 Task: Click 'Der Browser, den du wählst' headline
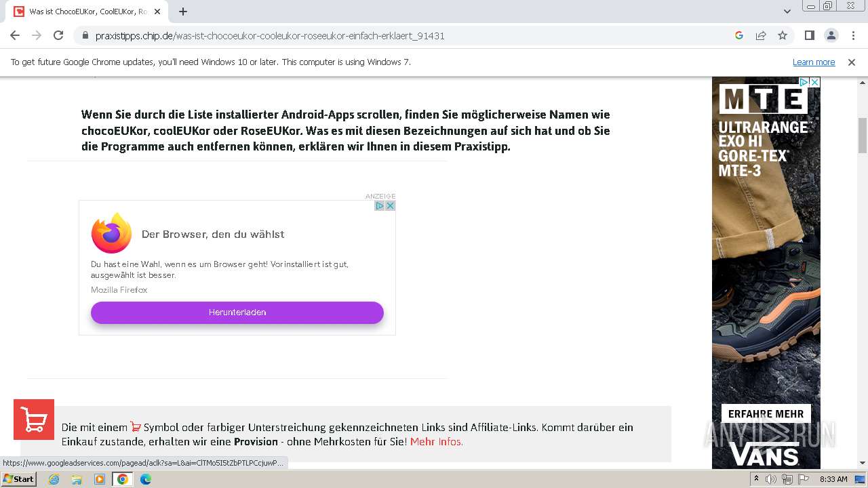213,235
